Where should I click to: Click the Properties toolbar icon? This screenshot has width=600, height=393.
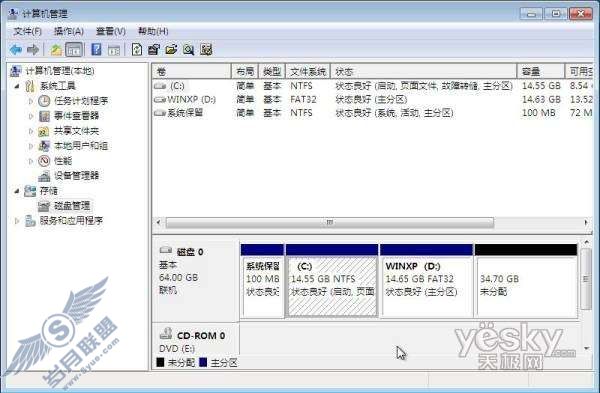[x=154, y=49]
